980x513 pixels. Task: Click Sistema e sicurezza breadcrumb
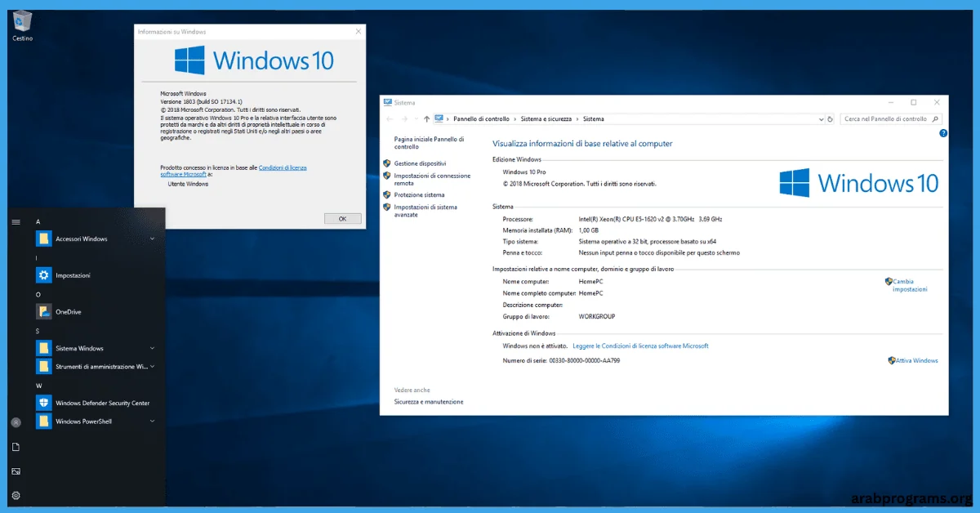pos(547,118)
